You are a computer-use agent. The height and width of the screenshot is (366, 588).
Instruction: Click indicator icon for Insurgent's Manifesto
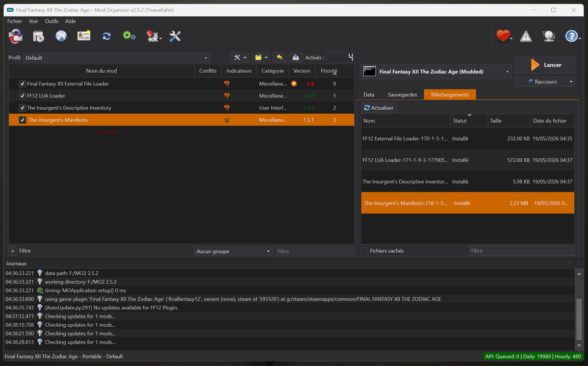pyautogui.click(x=227, y=120)
